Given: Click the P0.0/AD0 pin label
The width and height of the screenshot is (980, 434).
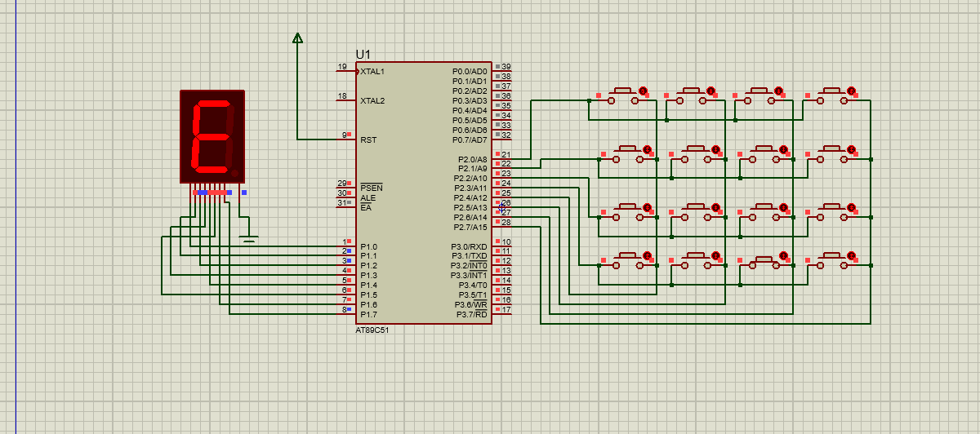Looking at the screenshot, I should tap(470, 72).
